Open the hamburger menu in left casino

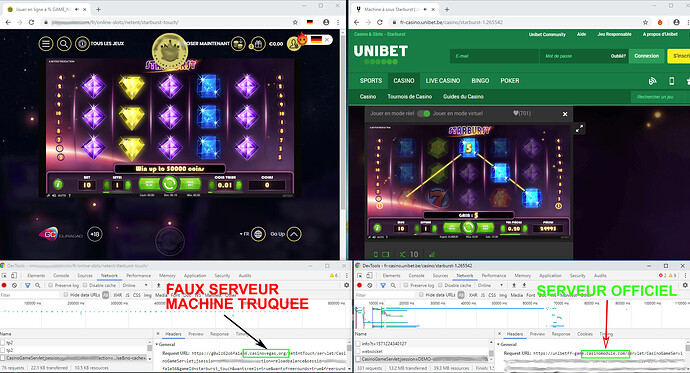pos(46,44)
